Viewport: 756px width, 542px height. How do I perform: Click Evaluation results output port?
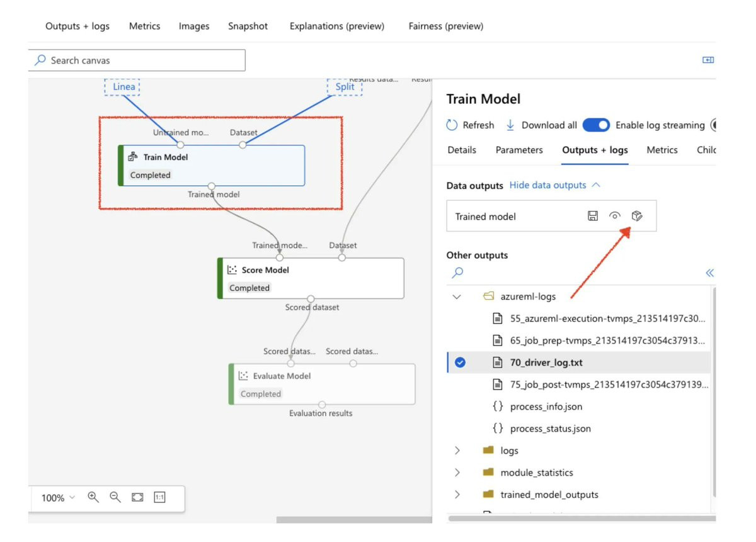point(322,404)
